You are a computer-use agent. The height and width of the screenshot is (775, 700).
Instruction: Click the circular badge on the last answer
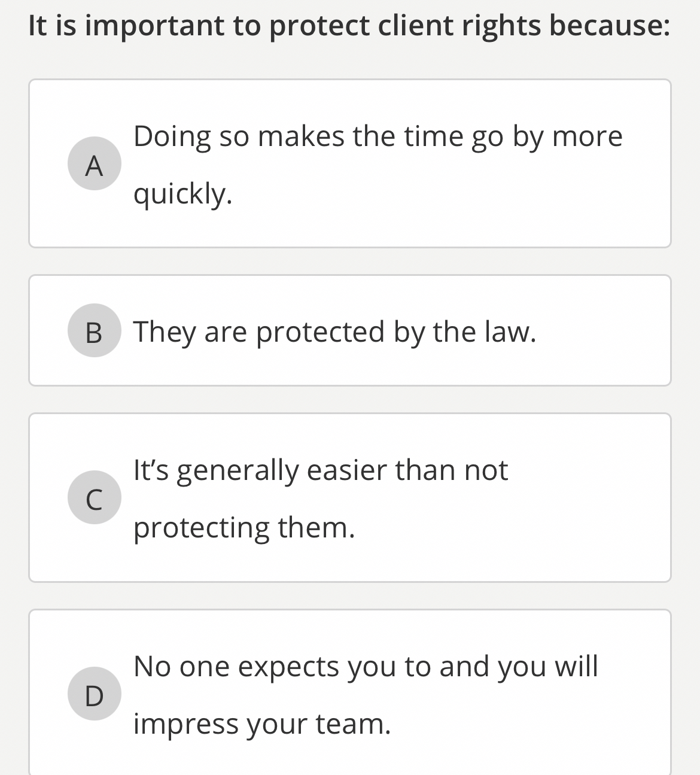tap(94, 693)
